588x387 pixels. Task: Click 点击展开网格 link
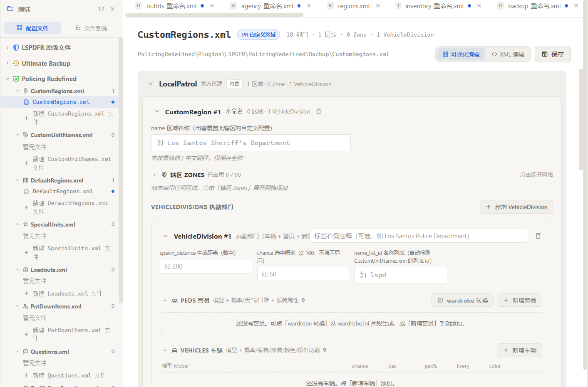pyautogui.click(x=536, y=175)
